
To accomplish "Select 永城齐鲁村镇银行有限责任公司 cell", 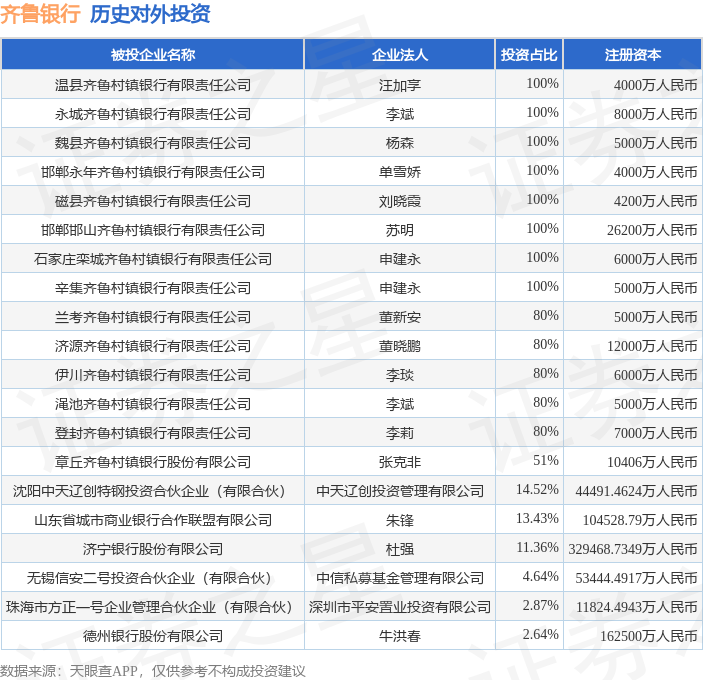I will pos(152,114).
